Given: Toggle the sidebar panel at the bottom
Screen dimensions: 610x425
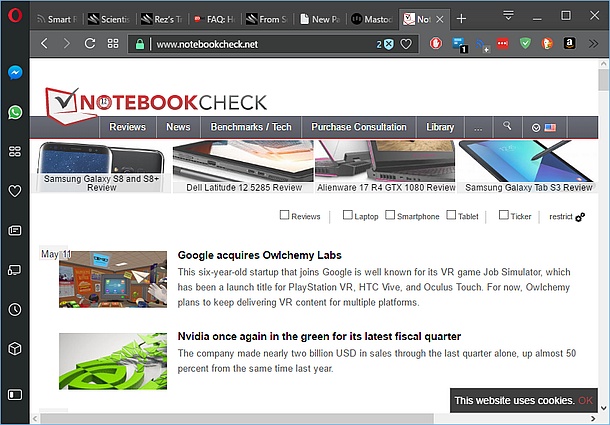Looking at the screenshot, I should point(15,395).
